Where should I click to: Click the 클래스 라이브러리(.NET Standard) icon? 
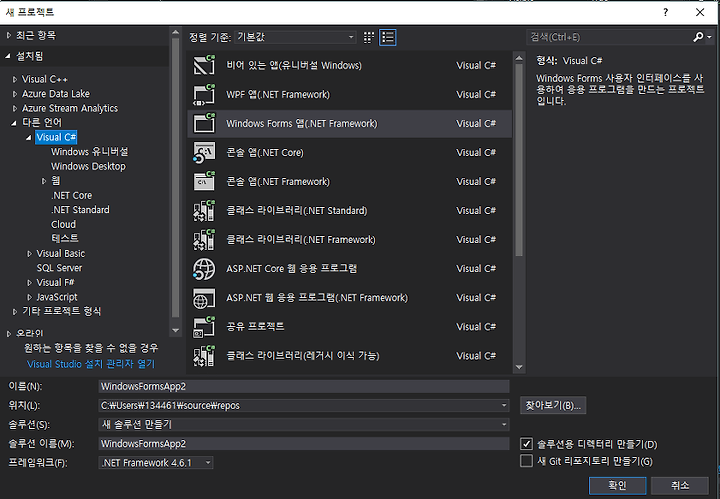pyautogui.click(x=204, y=211)
